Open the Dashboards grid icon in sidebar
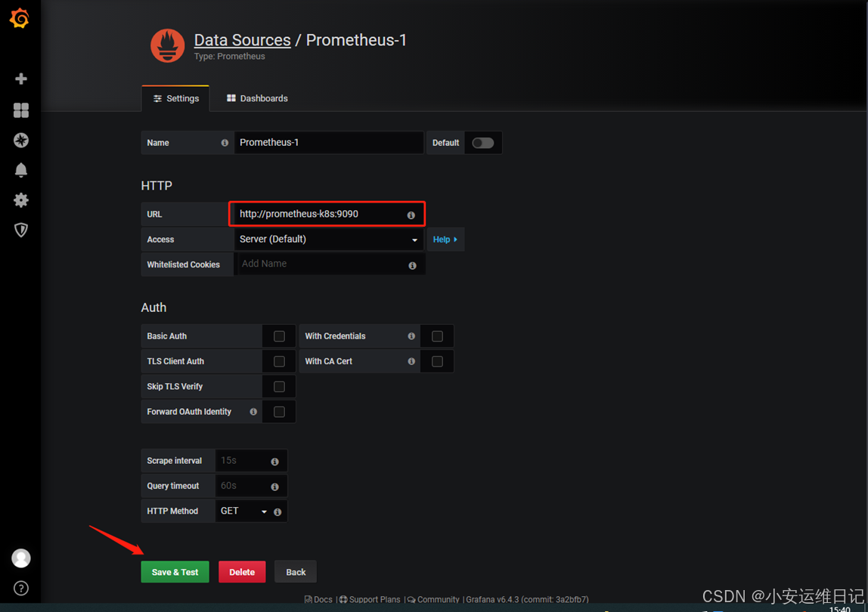The height and width of the screenshot is (612, 868). tap(21, 110)
